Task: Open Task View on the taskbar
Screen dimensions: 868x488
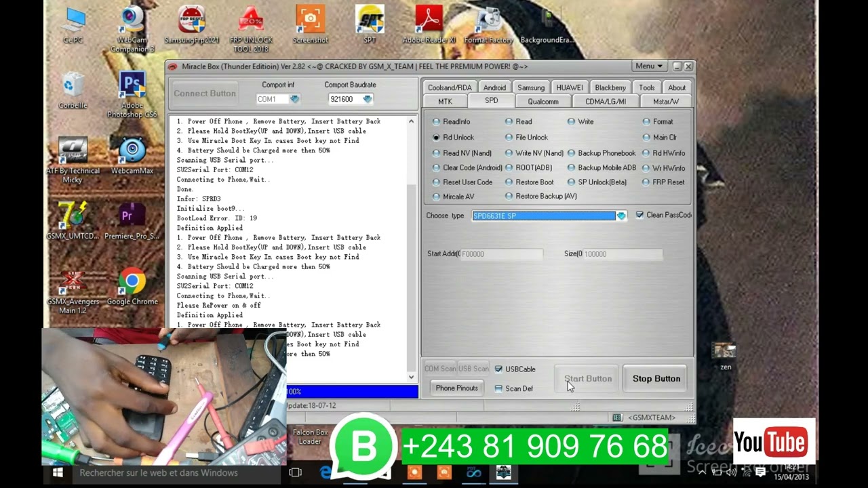Action: (295, 472)
